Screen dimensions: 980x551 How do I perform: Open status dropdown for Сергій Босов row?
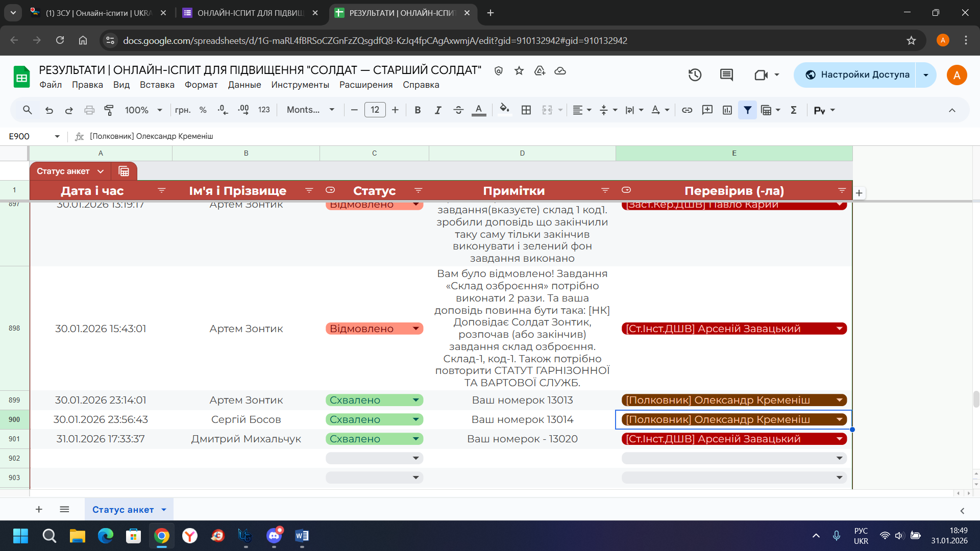click(x=416, y=419)
